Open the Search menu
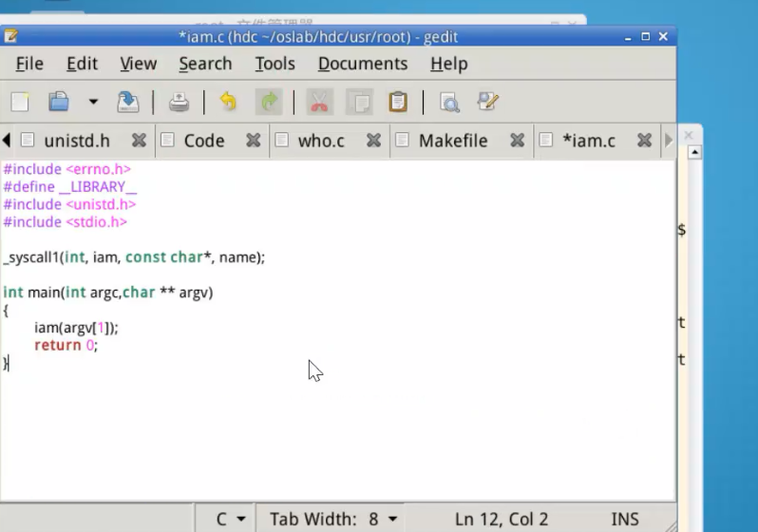 [205, 64]
